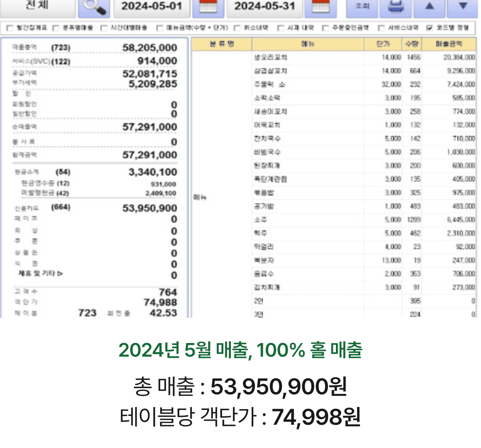Click the 분류명 column header
Image resolution: width=481 pixels, height=448 pixels.
coord(222,44)
